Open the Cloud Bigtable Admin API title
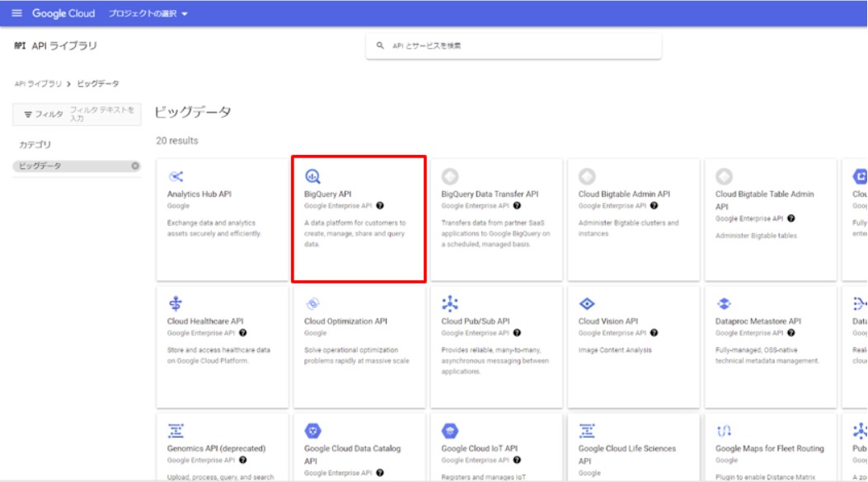Image resolution: width=868 pixels, height=482 pixels. (x=624, y=194)
